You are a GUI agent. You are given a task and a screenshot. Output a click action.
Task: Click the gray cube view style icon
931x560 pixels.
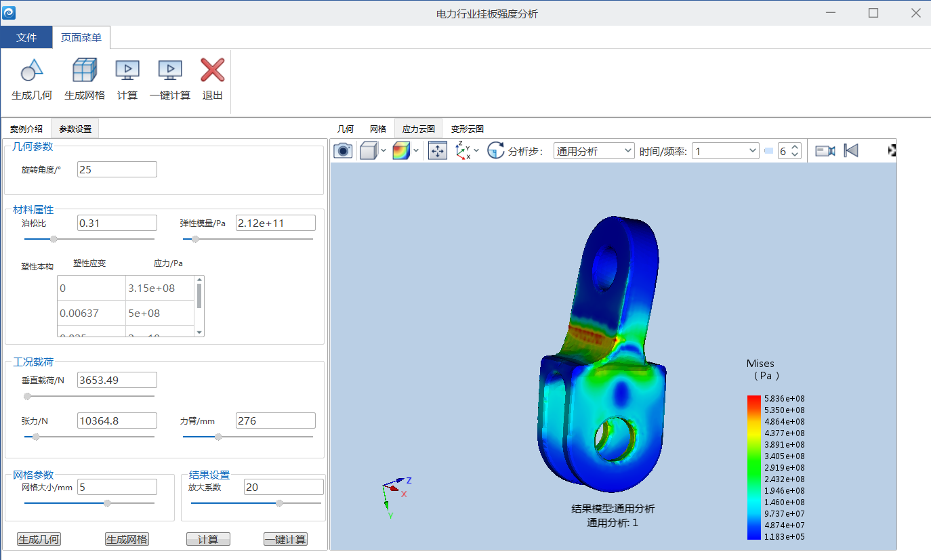369,150
